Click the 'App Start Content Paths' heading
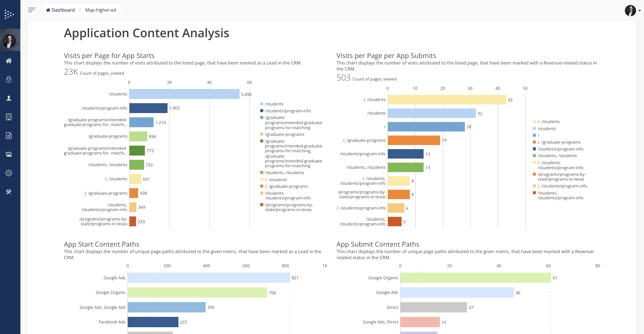The image size is (644, 334). 102,244
